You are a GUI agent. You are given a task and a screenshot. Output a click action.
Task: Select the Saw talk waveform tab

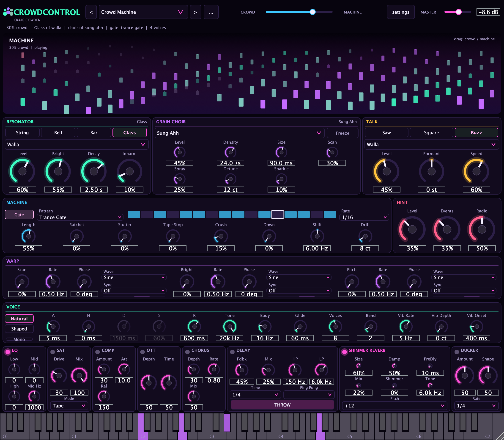pyautogui.click(x=386, y=133)
